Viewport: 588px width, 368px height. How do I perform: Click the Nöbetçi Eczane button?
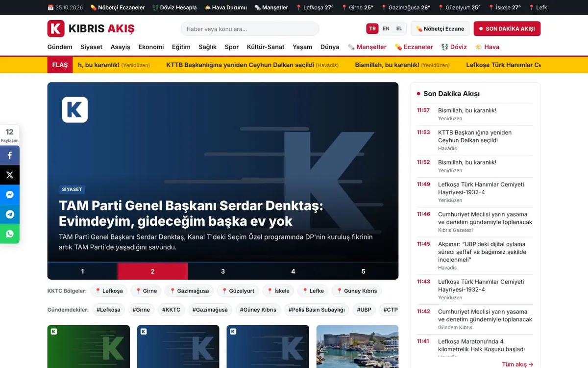440,28
